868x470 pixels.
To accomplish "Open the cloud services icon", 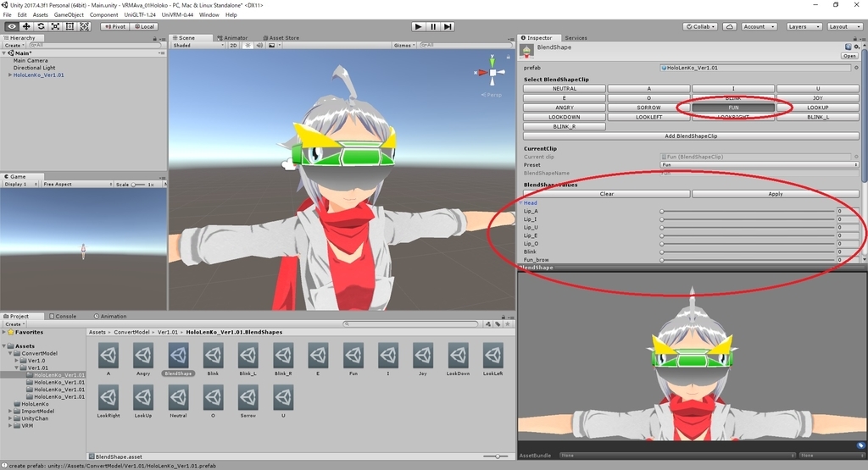I will (x=730, y=26).
